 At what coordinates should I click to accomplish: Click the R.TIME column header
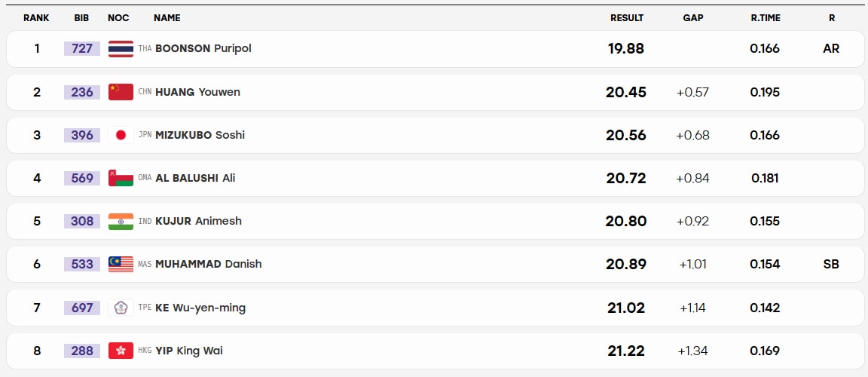(x=765, y=17)
